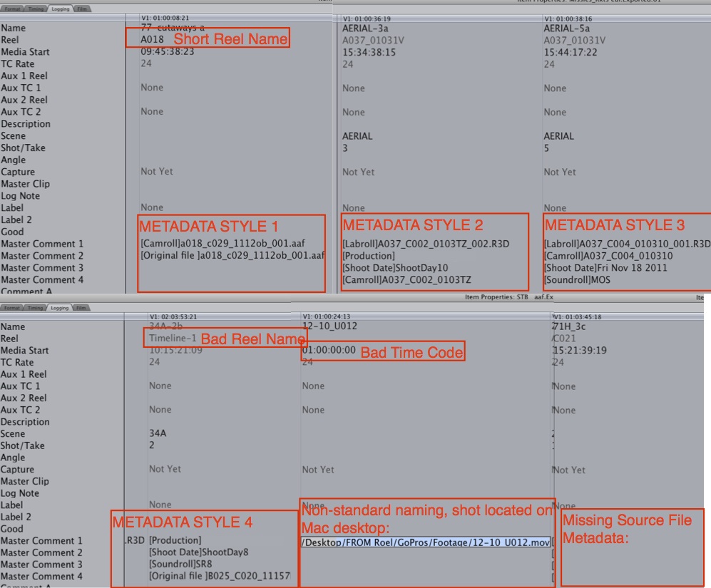Click Media Start value 09:45:38:23
The height and width of the screenshot is (588, 711).
point(168,52)
